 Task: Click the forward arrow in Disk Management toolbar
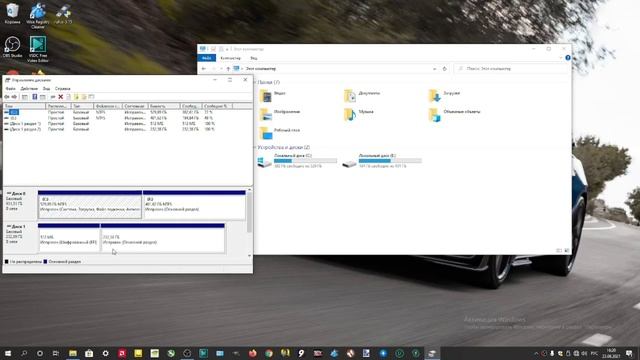click(14, 97)
